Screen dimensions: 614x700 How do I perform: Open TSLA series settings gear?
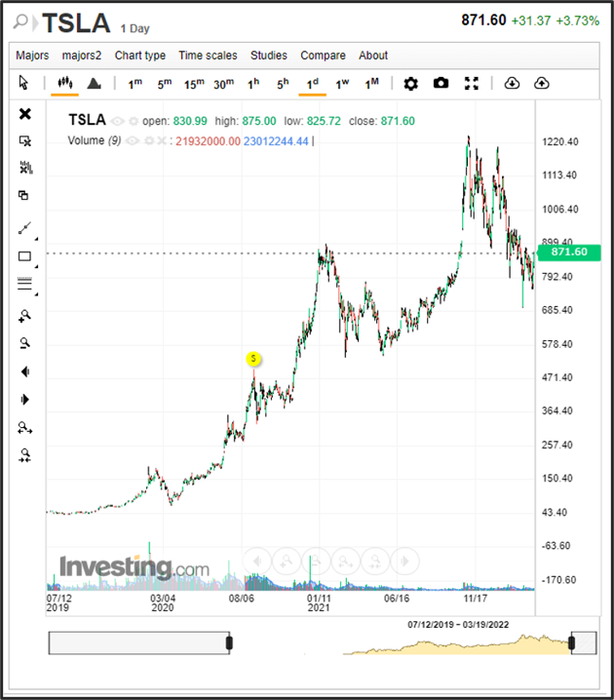134,122
